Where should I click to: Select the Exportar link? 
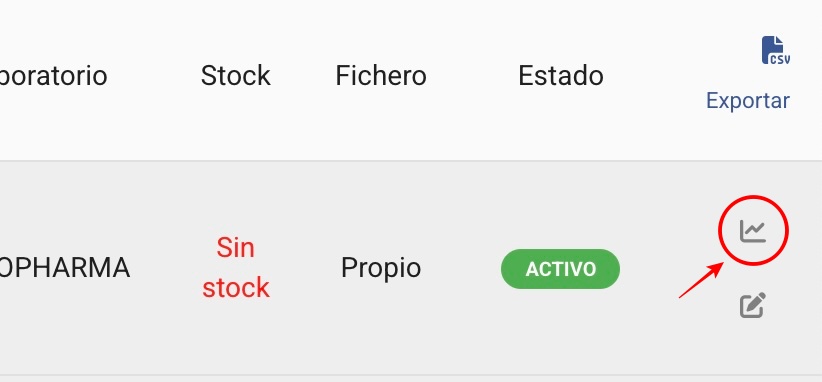(748, 100)
